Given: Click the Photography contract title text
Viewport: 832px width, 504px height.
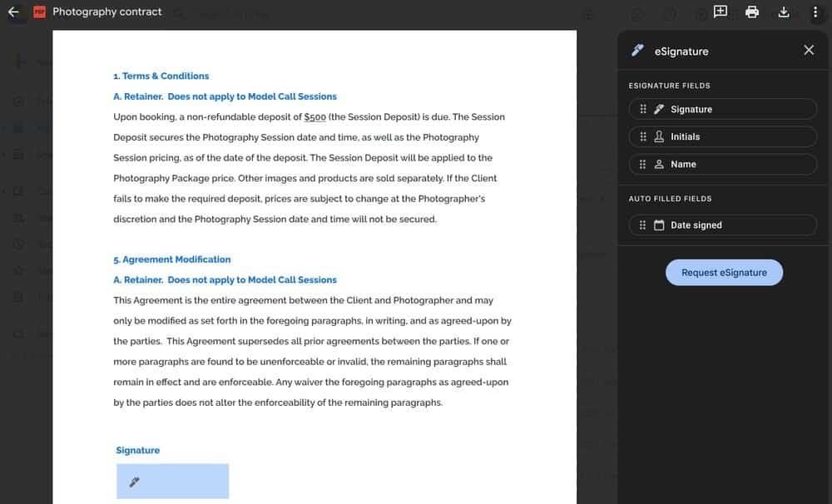Looking at the screenshot, I should click(106, 12).
